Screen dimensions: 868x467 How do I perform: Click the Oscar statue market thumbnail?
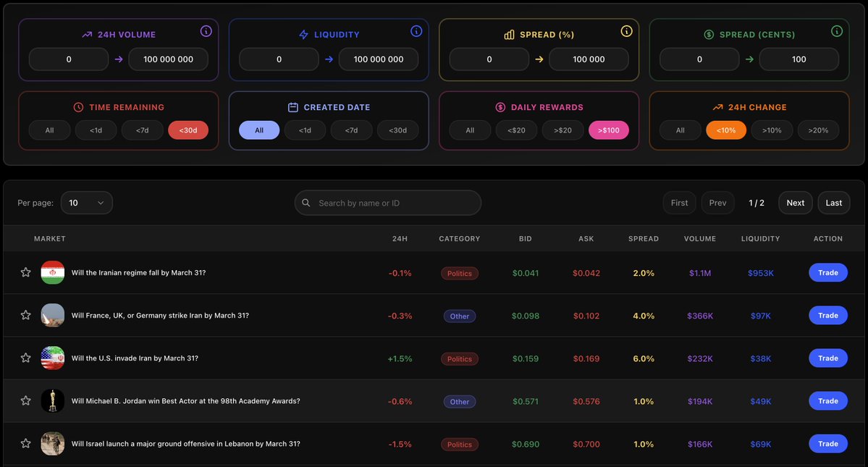pyautogui.click(x=53, y=400)
